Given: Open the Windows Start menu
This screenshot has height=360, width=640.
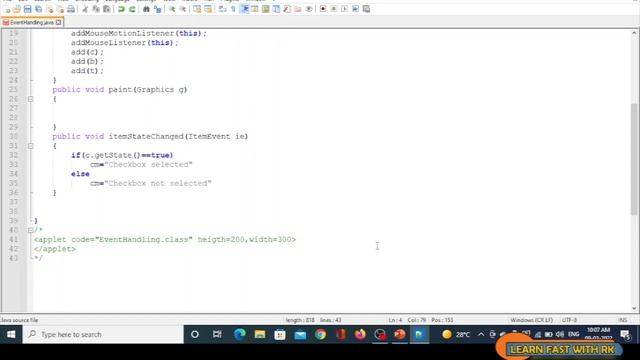Looking at the screenshot, I should [11, 334].
